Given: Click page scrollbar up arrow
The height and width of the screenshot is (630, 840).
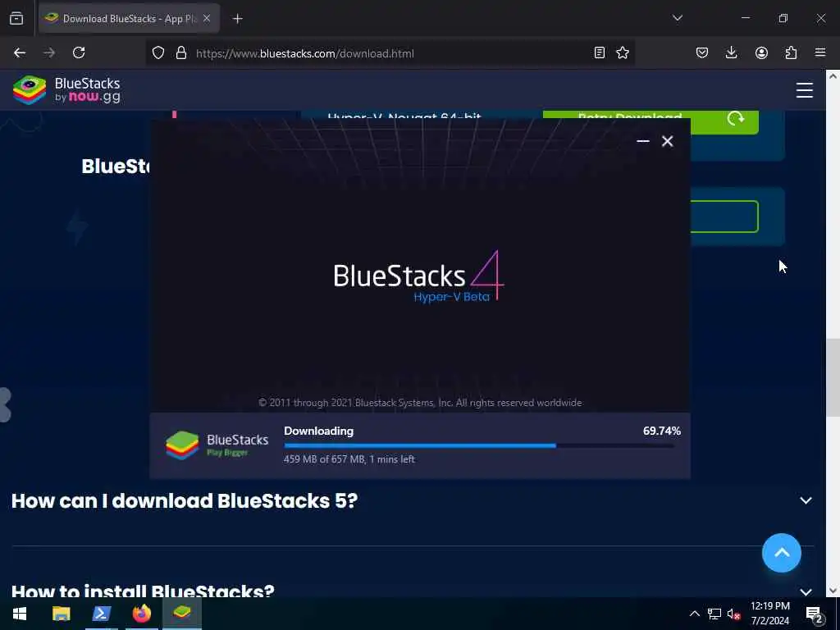Looking at the screenshot, I should pyautogui.click(x=833, y=76).
